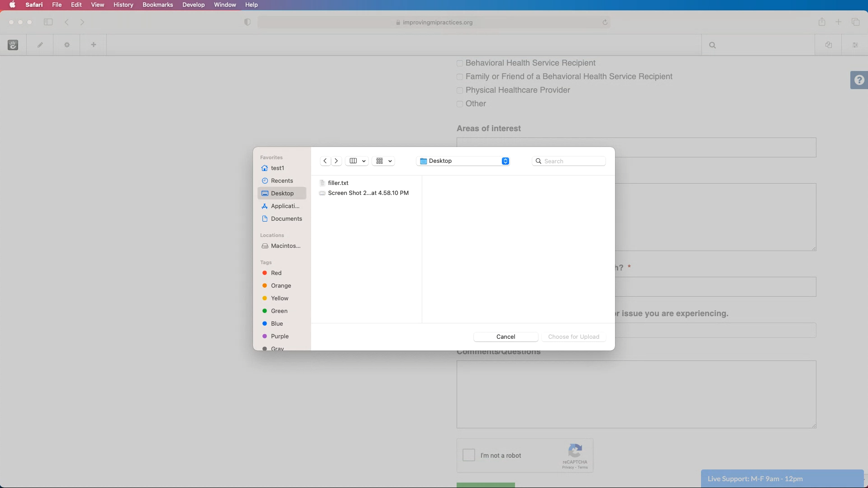Select the Purple tag in the sidebar
This screenshot has height=488, width=868.
[279, 336]
